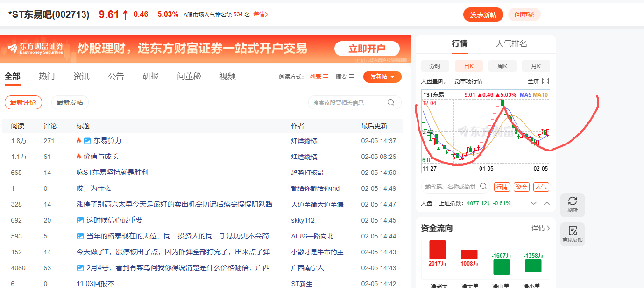
Task: Click the image icon beside 2月4号 post
Action: tap(80, 268)
